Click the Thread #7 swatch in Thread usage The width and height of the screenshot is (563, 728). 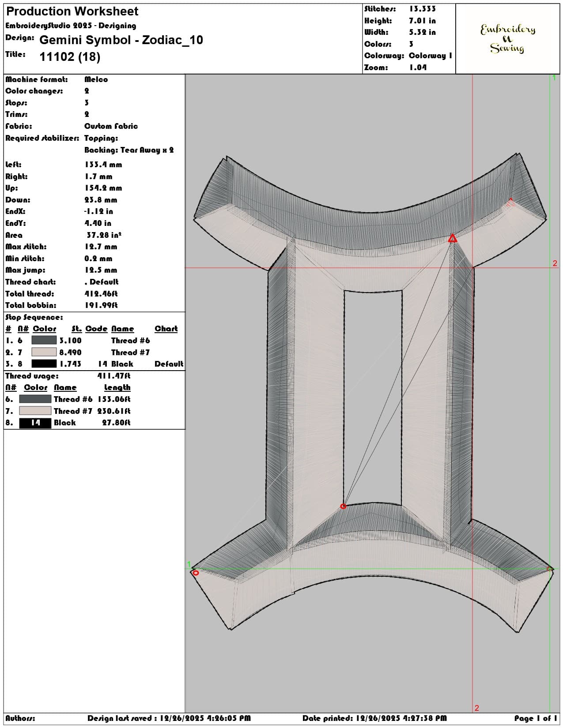pos(35,411)
